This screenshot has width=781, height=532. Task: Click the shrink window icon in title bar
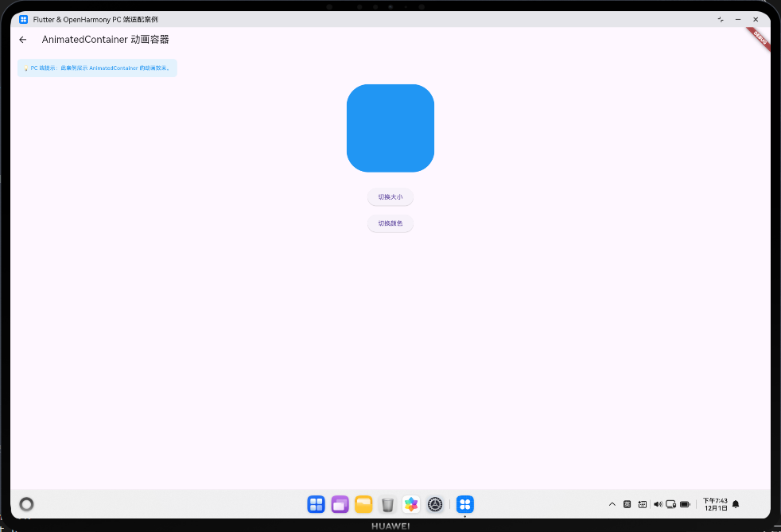[721, 19]
